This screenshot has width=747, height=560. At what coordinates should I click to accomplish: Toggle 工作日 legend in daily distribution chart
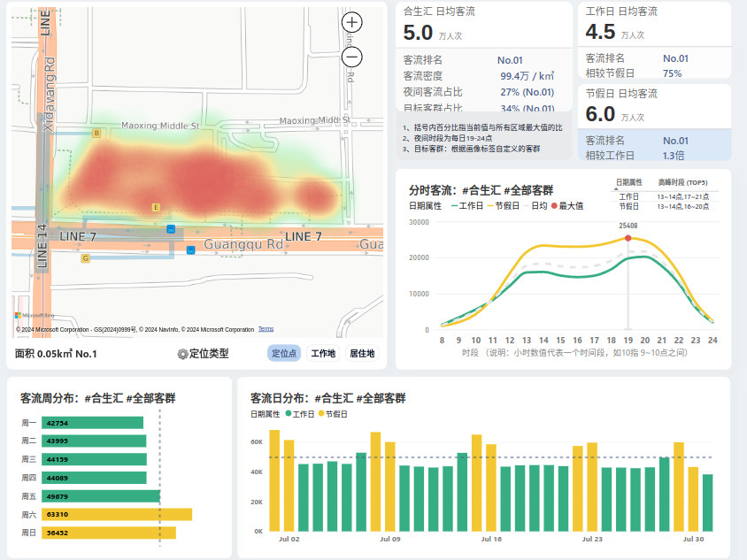(300, 414)
